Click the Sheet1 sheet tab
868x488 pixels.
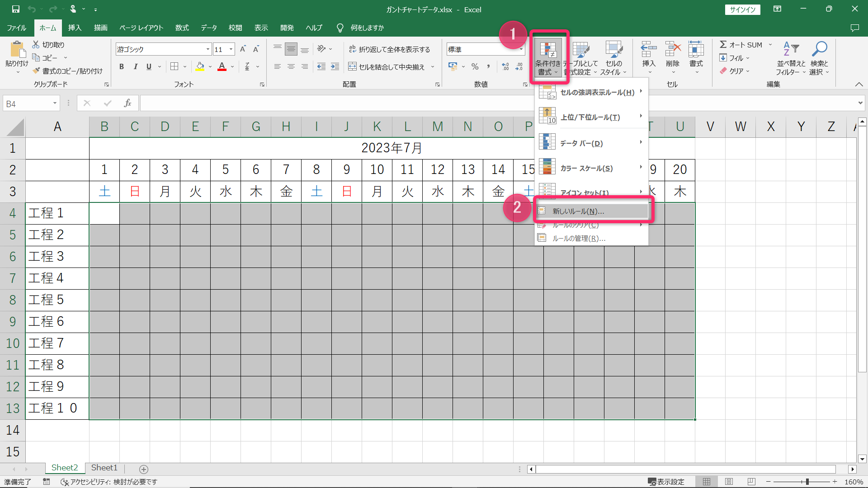[x=104, y=468]
